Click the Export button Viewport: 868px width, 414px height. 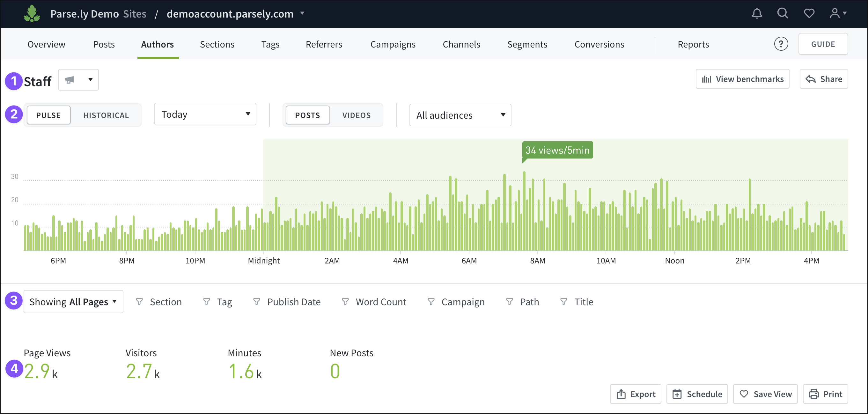636,394
